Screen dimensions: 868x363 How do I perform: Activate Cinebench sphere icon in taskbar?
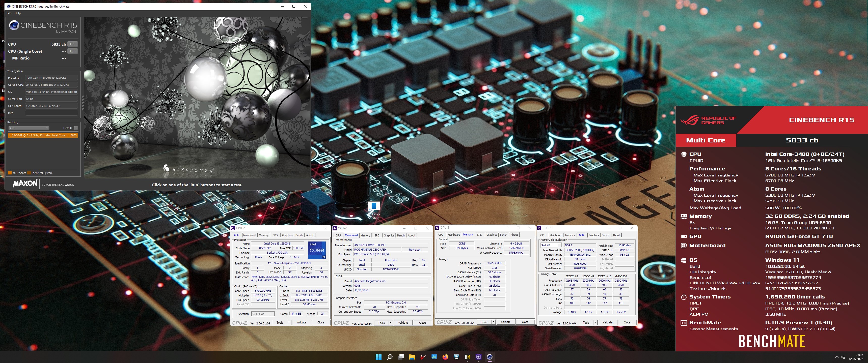click(x=490, y=357)
